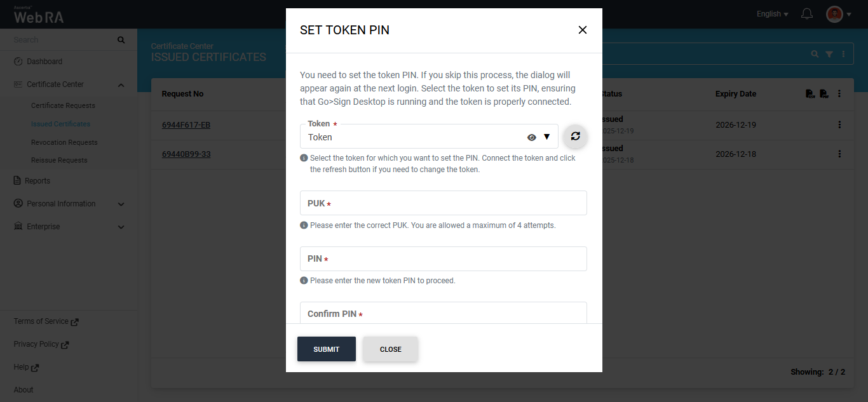Viewport: 868px width, 402px height.
Task: Select Revocation Requests in sidebar
Action: point(64,142)
